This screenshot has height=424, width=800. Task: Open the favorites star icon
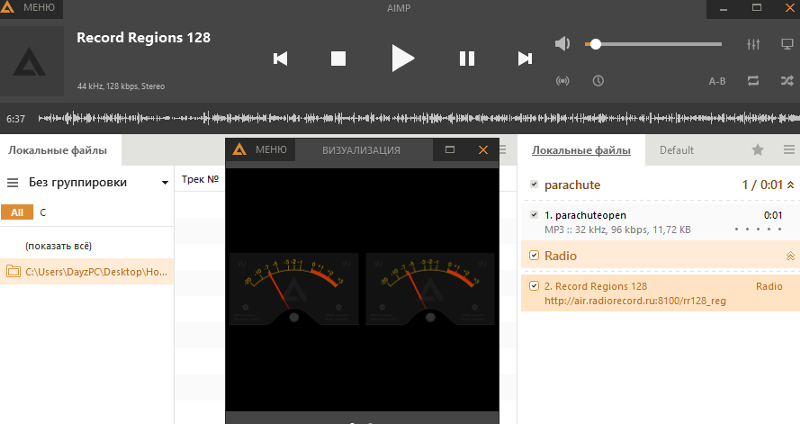tap(758, 149)
